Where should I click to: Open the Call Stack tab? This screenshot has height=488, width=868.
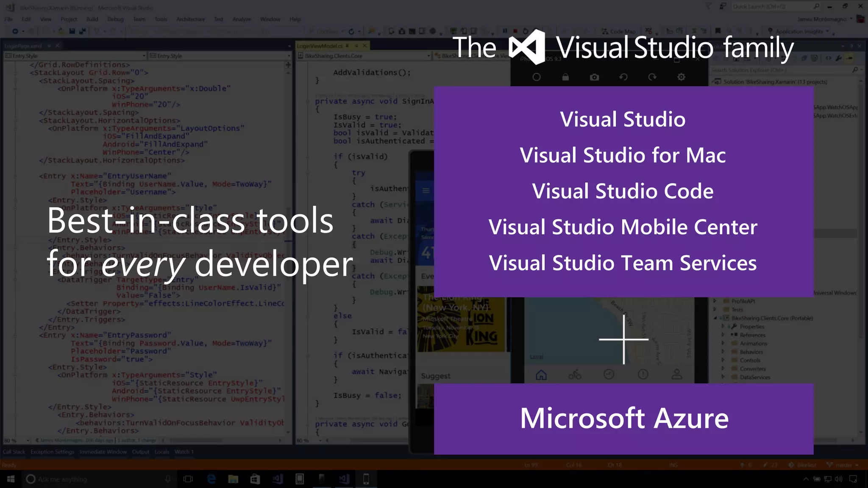[x=14, y=452]
